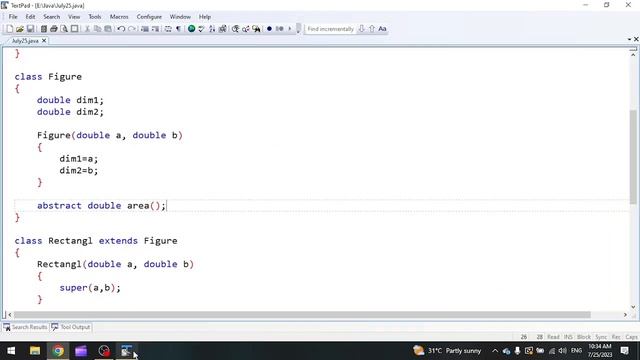Open the Manage Files toolbar icon

(x=43, y=29)
